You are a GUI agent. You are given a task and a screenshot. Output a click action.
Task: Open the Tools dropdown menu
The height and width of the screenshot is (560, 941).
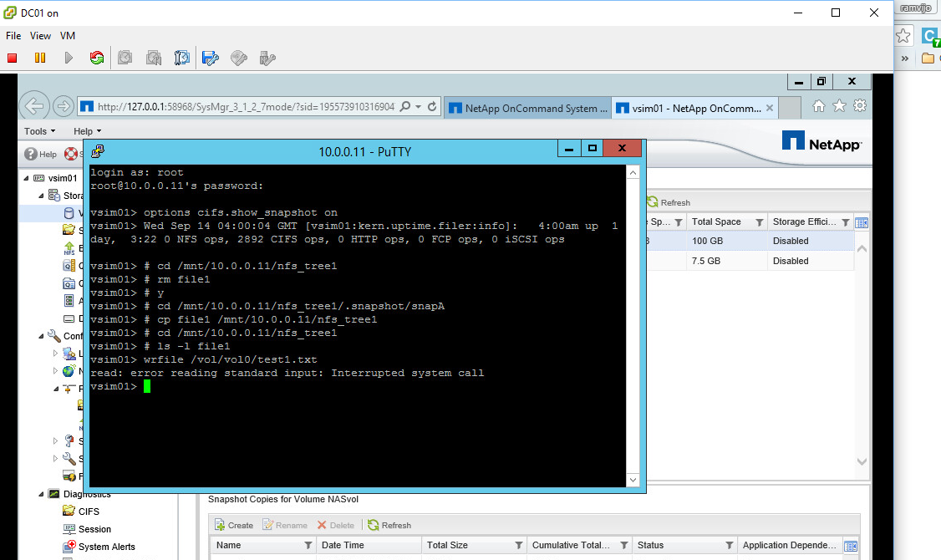point(38,131)
